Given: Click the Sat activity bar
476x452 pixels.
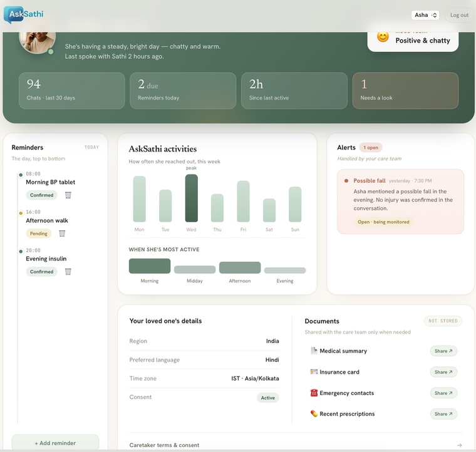Looking at the screenshot, I should click(269, 210).
